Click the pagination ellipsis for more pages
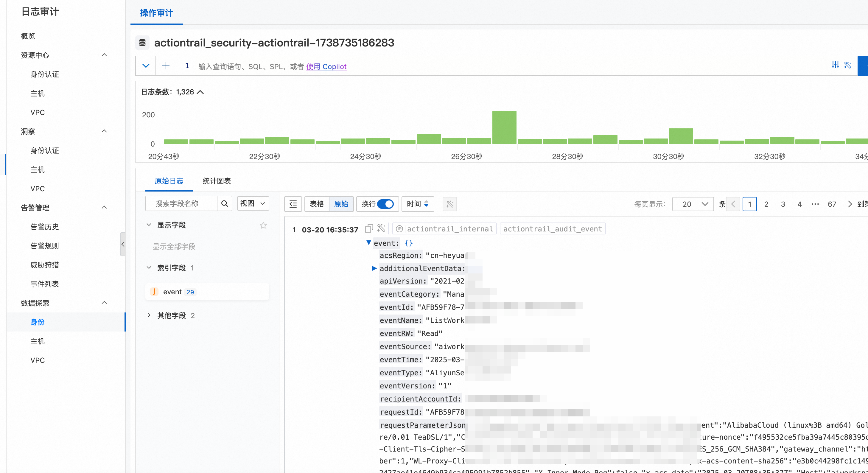 click(x=815, y=204)
